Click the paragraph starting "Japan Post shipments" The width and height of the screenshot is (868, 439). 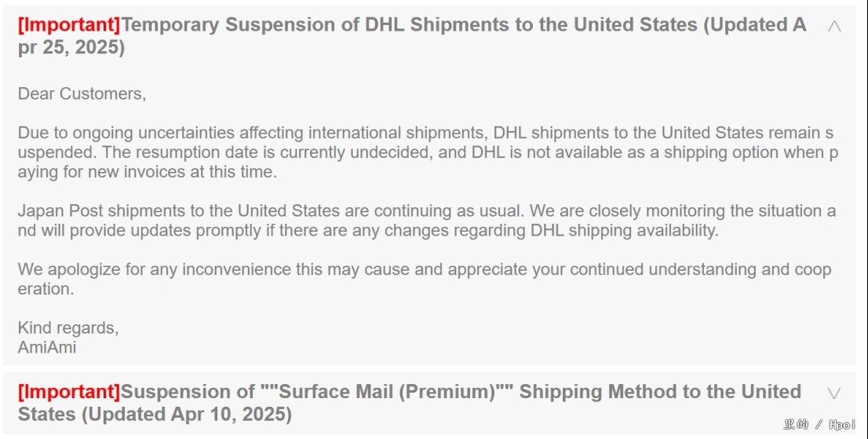pos(427,221)
